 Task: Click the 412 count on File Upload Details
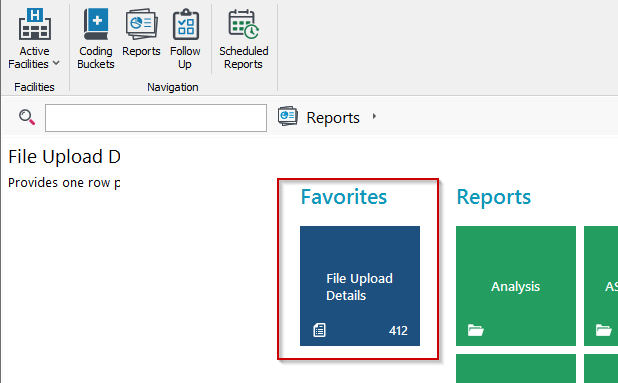tap(398, 331)
